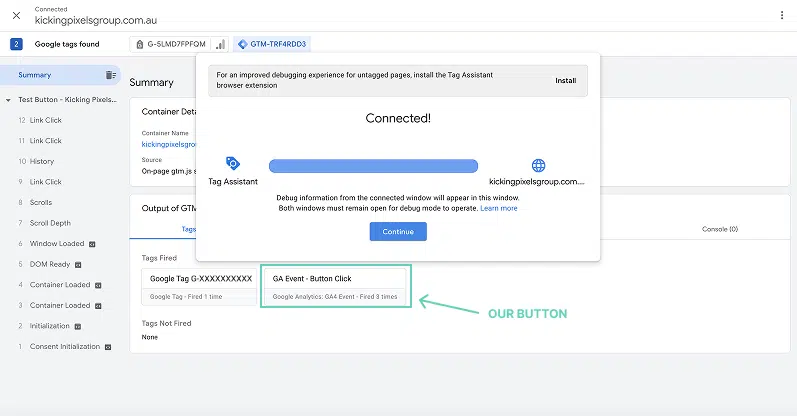Switch to the Tags tab
The width and height of the screenshot is (797, 416).
189,229
